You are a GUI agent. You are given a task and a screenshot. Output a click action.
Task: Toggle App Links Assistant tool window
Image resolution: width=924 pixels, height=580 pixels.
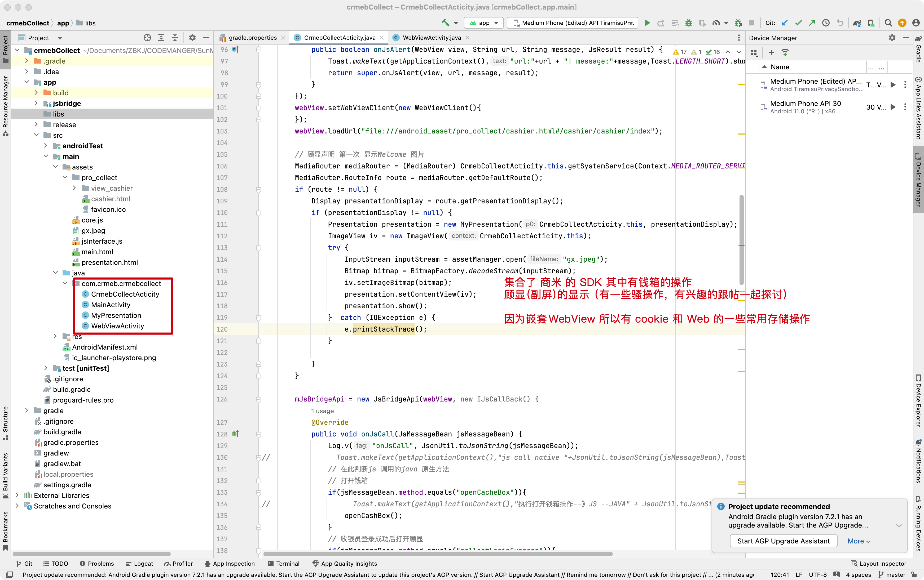click(x=918, y=108)
